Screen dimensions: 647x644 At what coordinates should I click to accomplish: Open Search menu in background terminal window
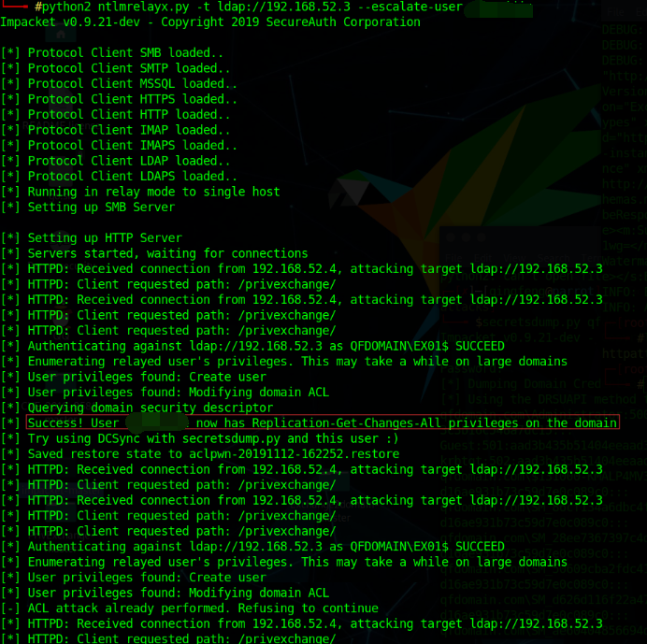tap(554, 258)
